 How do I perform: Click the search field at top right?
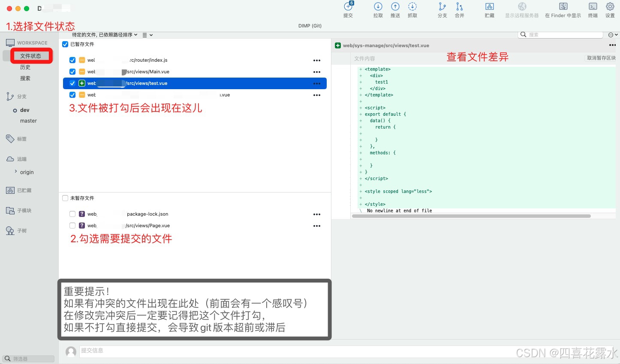tap(561, 35)
